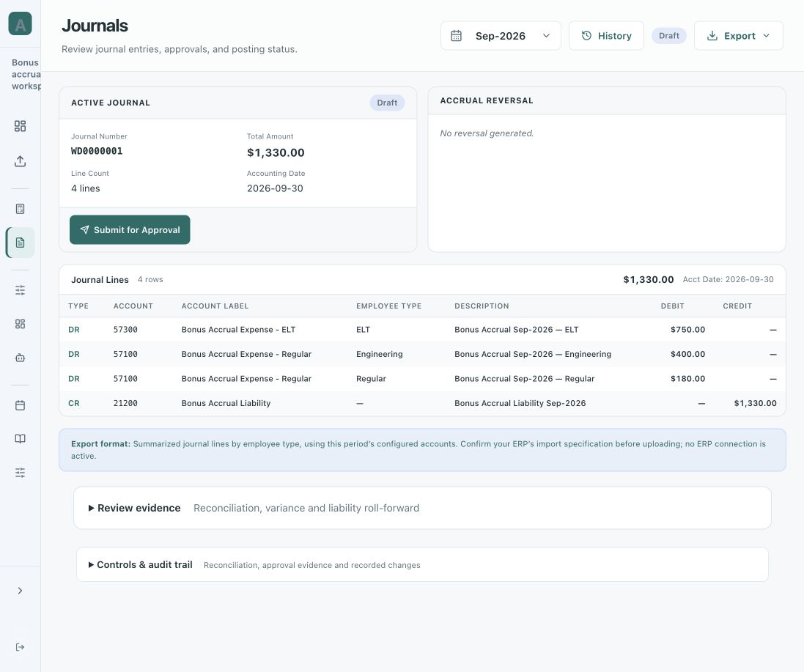Open the dashboard icon beneath the workspace name
The width and height of the screenshot is (804, 672).
tap(20, 126)
